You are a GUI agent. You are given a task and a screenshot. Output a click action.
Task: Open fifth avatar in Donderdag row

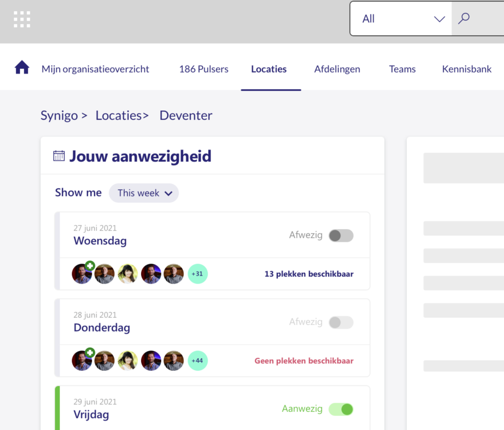point(174,361)
